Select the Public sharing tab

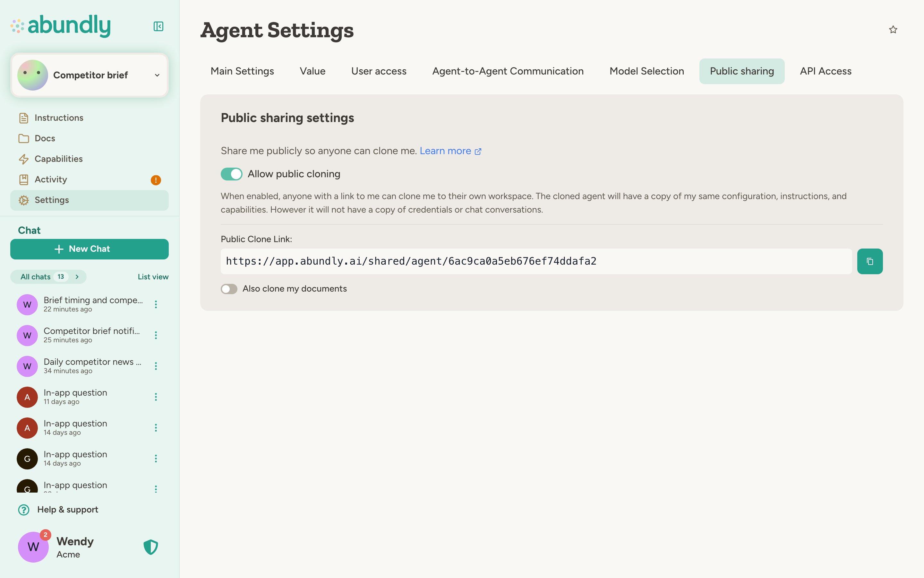pos(742,71)
